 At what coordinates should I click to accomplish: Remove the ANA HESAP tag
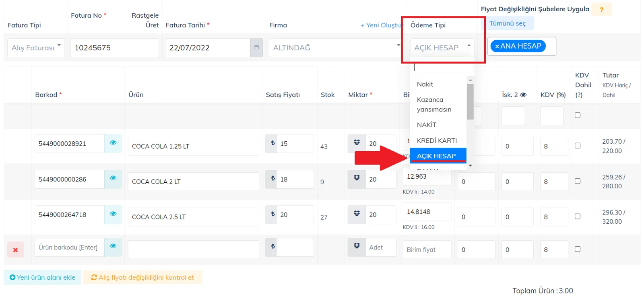497,46
